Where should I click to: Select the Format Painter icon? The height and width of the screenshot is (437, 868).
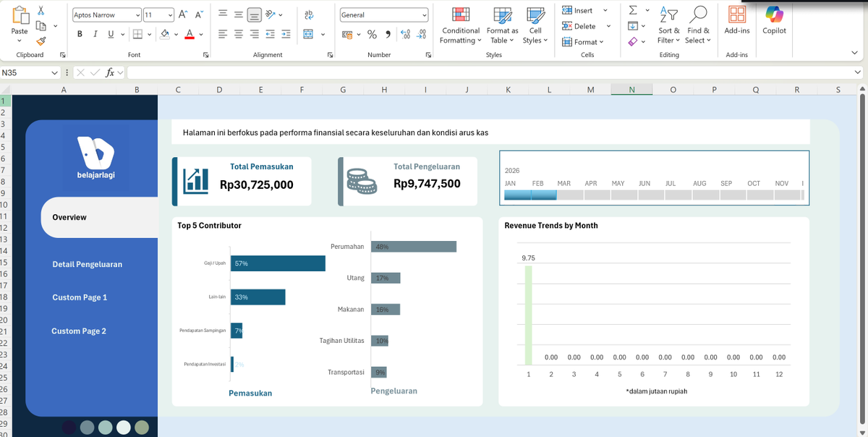click(x=41, y=42)
